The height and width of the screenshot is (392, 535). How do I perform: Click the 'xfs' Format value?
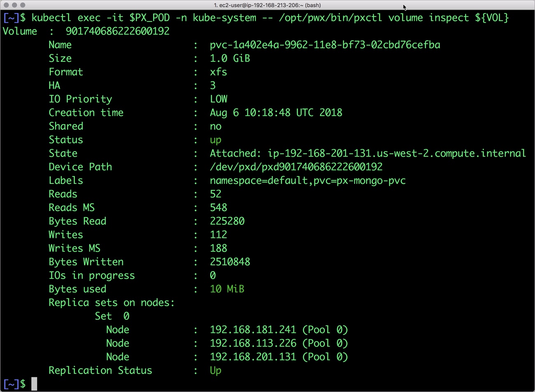pyautogui.click(x=218, y=72)
